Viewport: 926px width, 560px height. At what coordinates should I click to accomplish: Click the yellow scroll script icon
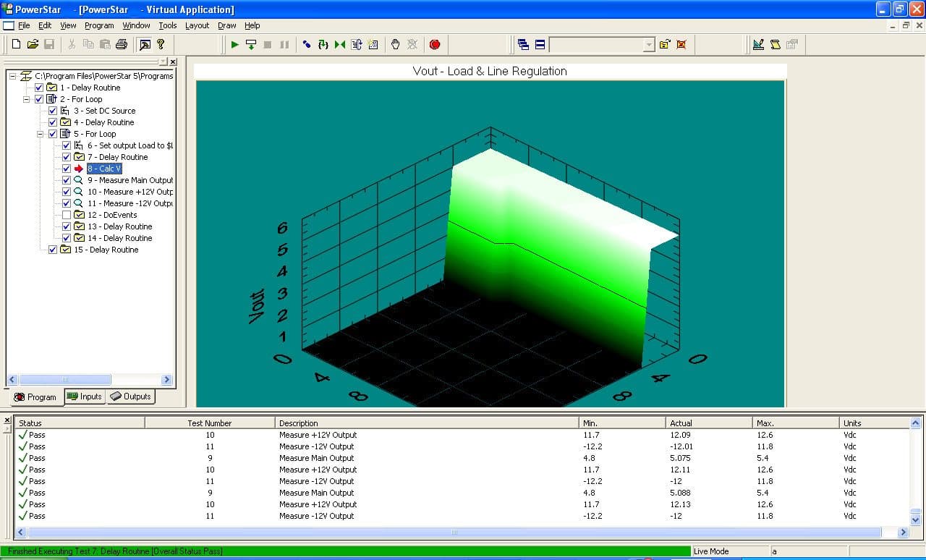coord(776,44)
